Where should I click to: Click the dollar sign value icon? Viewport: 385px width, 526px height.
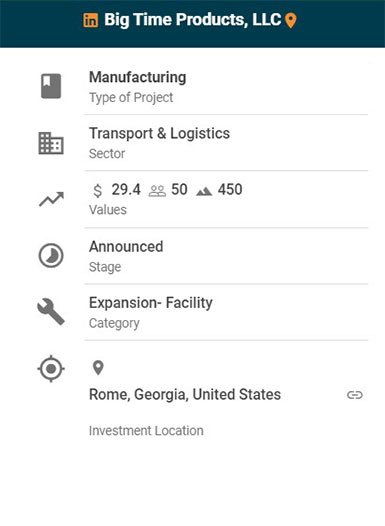[98, 191]
